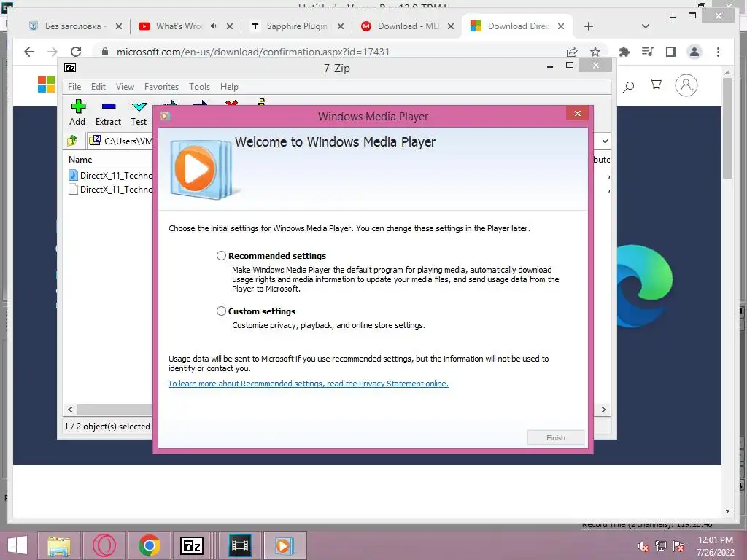Viewport: 747px width, 560px height.
Task: Mute the audio icon on What's Wro tab
Action: (214, 26)
